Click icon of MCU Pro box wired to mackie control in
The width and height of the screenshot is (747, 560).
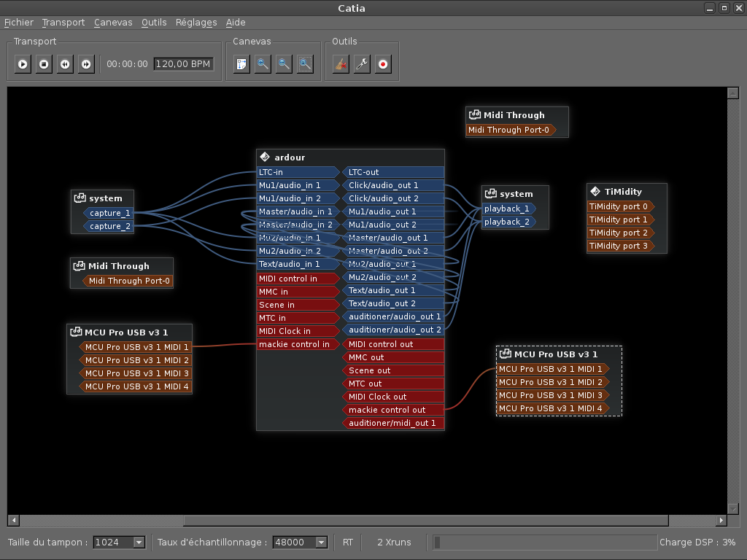76,332
